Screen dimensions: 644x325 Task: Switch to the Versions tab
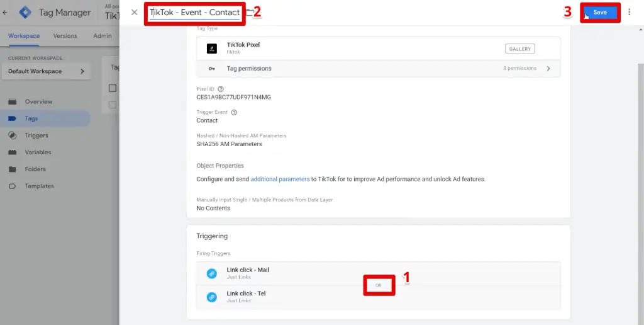coord(65,36)
